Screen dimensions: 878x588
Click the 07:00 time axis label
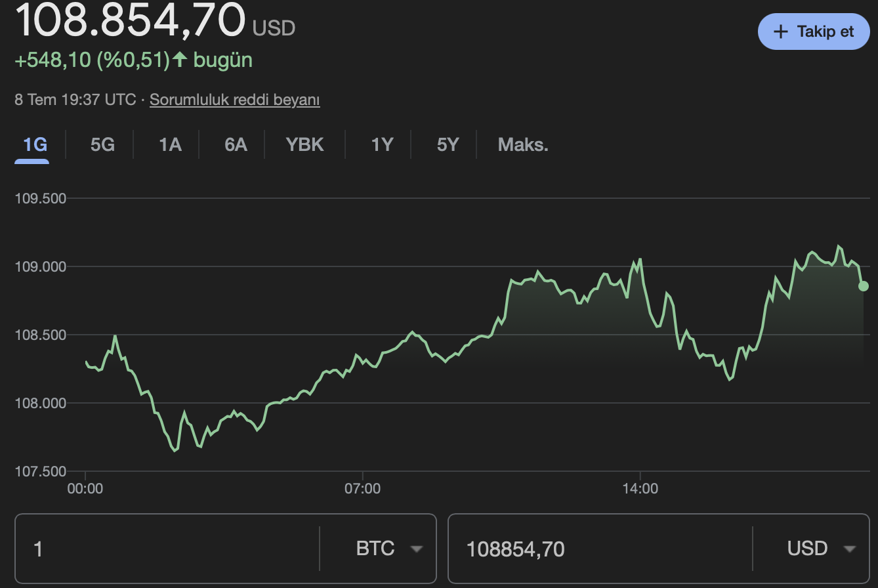tap(362, 488)
